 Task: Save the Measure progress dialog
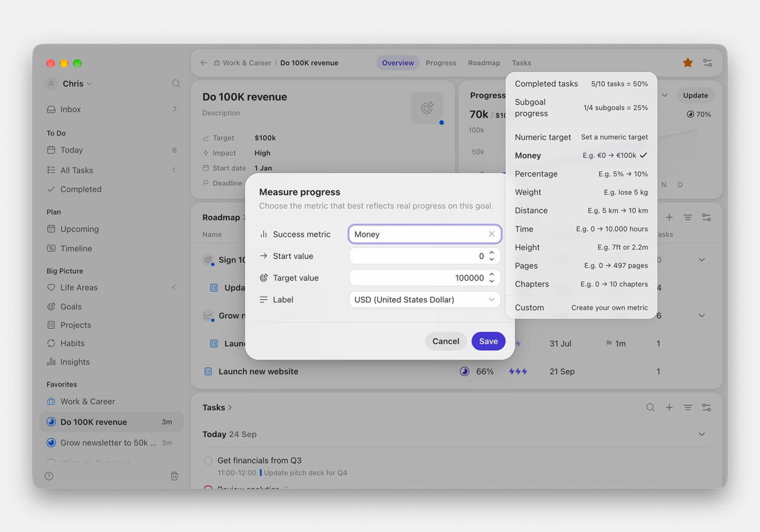click(x=488, y=341)
